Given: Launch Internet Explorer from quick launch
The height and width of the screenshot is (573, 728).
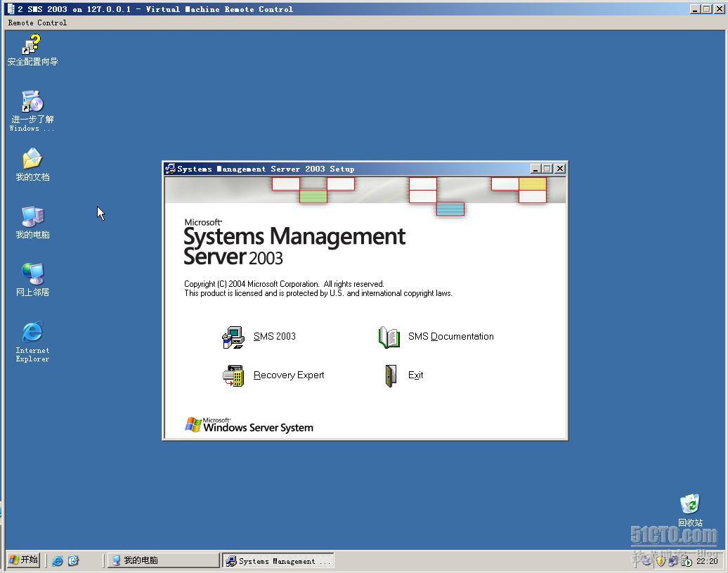Looking at the screenshot, I should (58, 560).
